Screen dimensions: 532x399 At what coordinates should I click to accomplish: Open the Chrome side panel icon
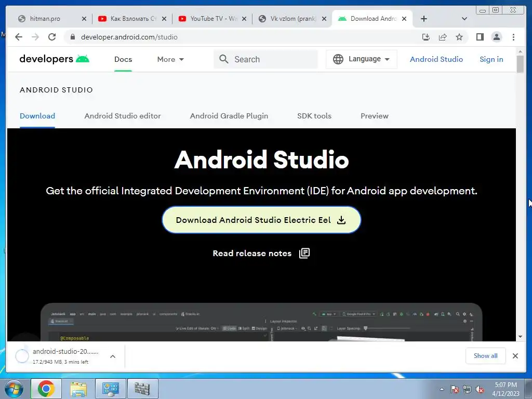[480, 37]
